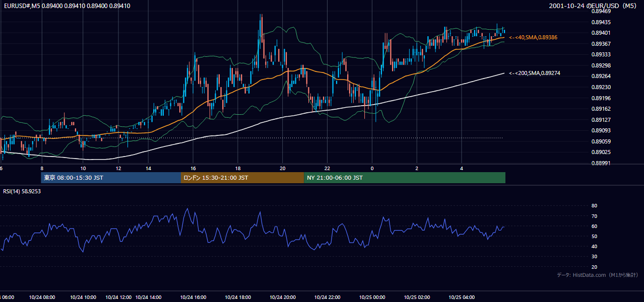
Task: Click price axis value 0.89127
Action: [x=602, y=120]
